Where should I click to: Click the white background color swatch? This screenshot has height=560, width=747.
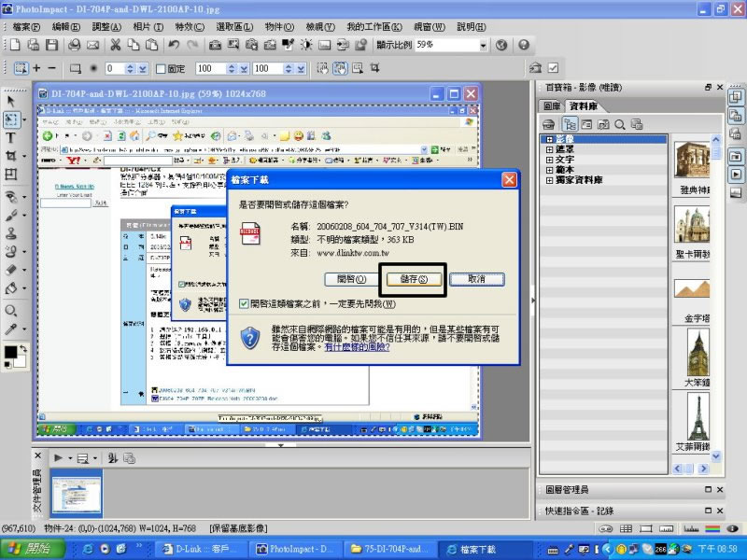[x=20, y=361]
